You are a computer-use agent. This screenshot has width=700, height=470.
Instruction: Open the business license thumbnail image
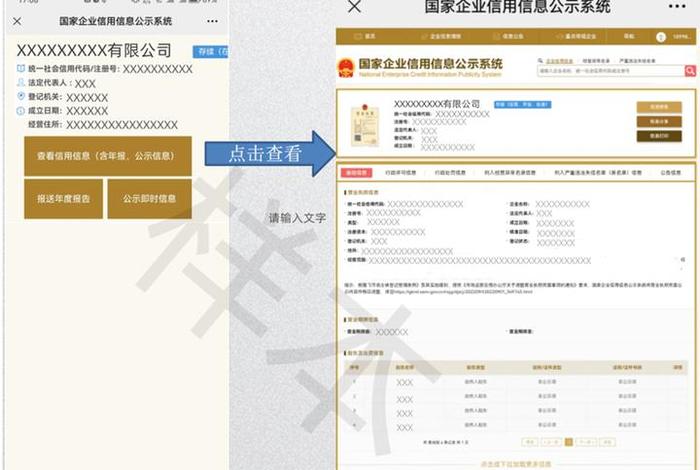pos(364,125)
